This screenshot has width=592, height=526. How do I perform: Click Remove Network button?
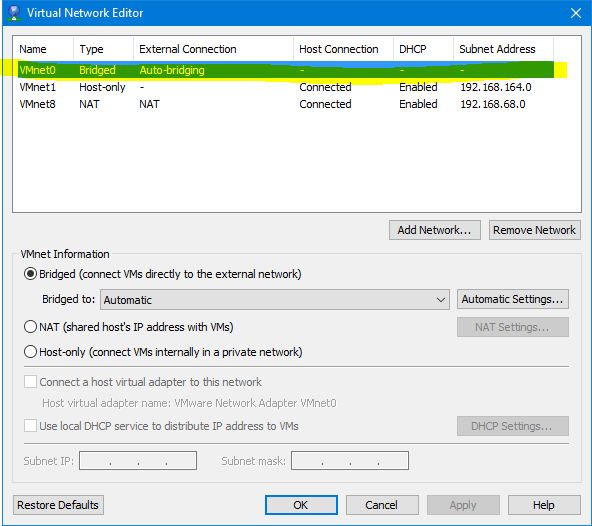pyautogui.click(x=535, y=230)
